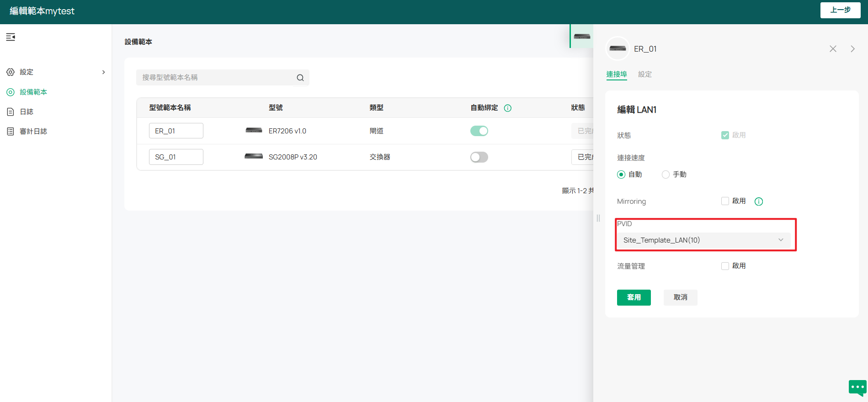This screenshot has width=868, height=402.
Task: Click the template name search field
Action: tap(223, 78)
